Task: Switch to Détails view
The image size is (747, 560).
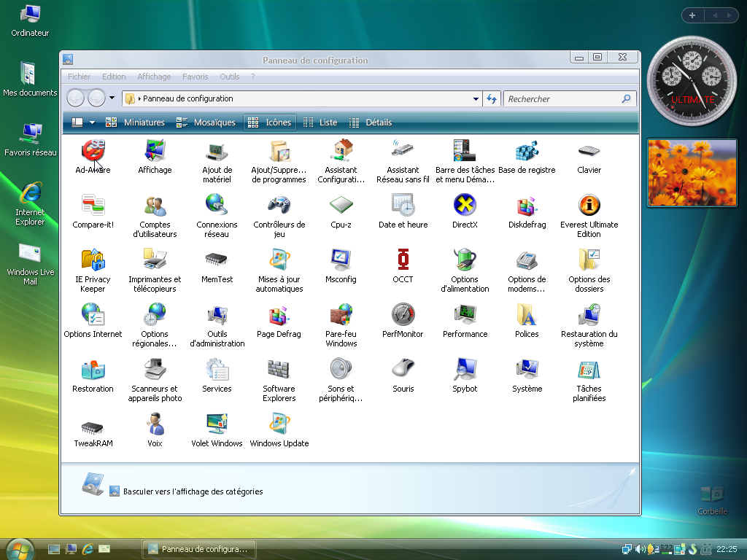Action: 370,122
